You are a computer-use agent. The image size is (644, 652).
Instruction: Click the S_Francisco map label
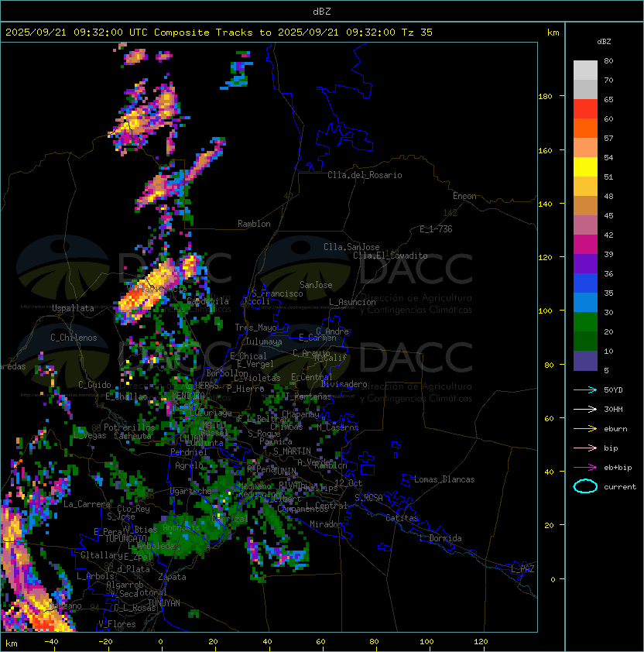[x=277, y=293]
